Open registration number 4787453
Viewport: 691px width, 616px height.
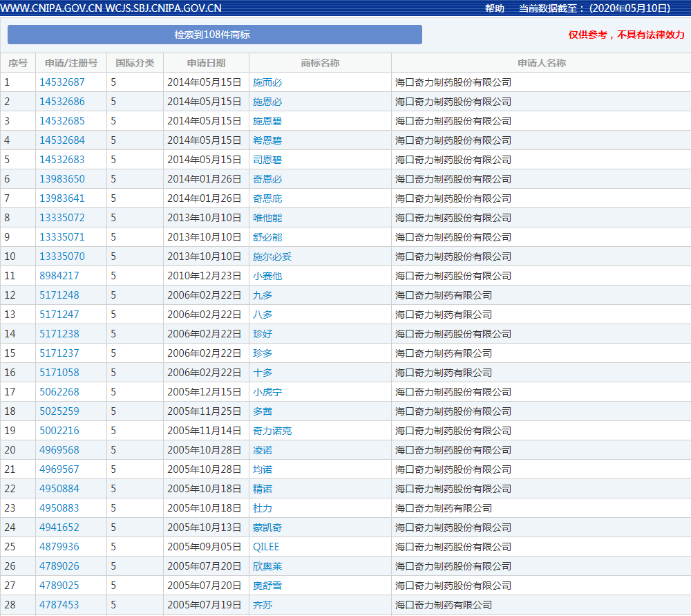pyautogui.click(x=59, y=605)
